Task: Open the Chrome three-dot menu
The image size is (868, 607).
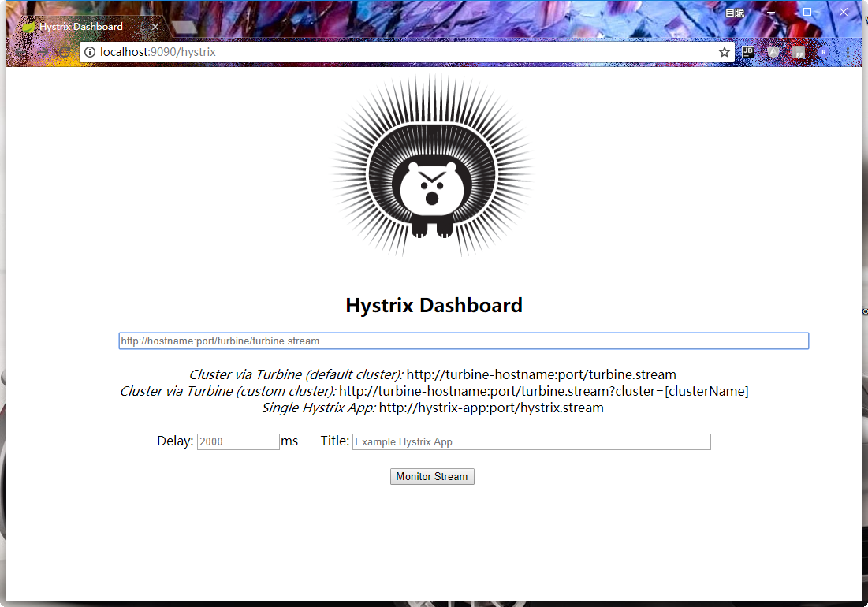Action: (848, 52)
